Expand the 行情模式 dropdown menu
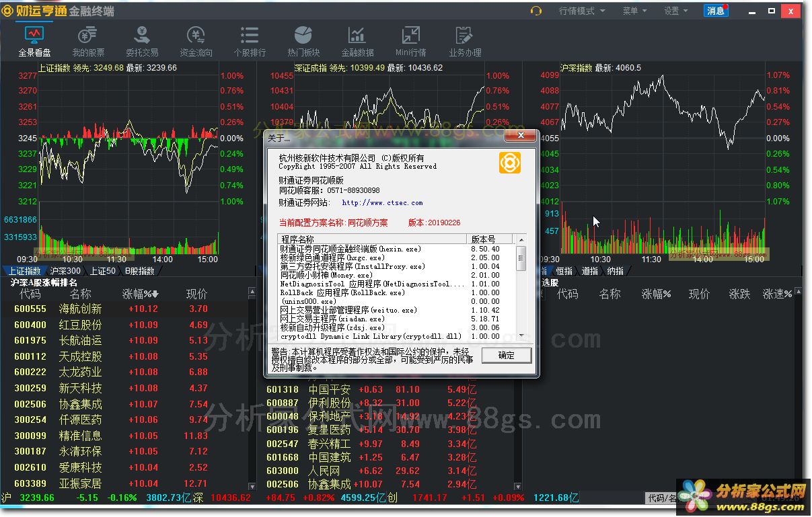This screenshot has height=517, width=812. 582,11
